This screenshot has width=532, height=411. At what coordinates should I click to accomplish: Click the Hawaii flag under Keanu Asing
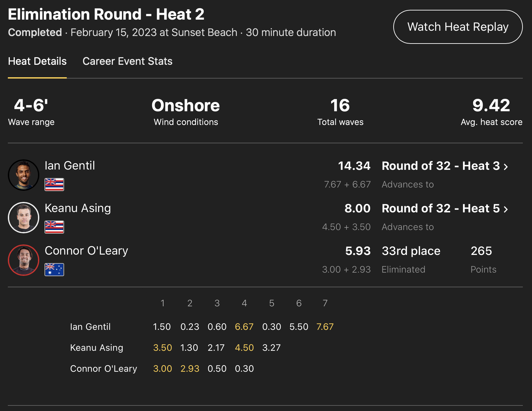point(54,227)
